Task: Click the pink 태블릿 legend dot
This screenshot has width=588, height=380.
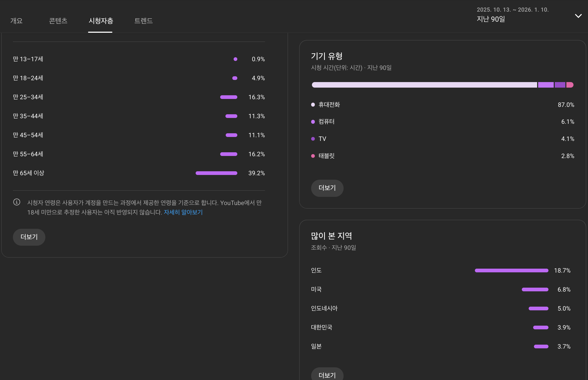Action: point(313,156)
